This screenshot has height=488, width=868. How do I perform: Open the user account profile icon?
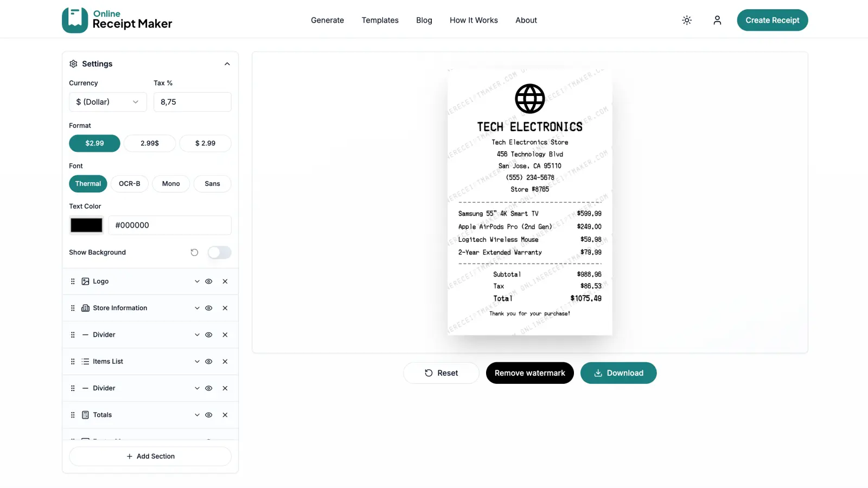(x=717, y=20)
